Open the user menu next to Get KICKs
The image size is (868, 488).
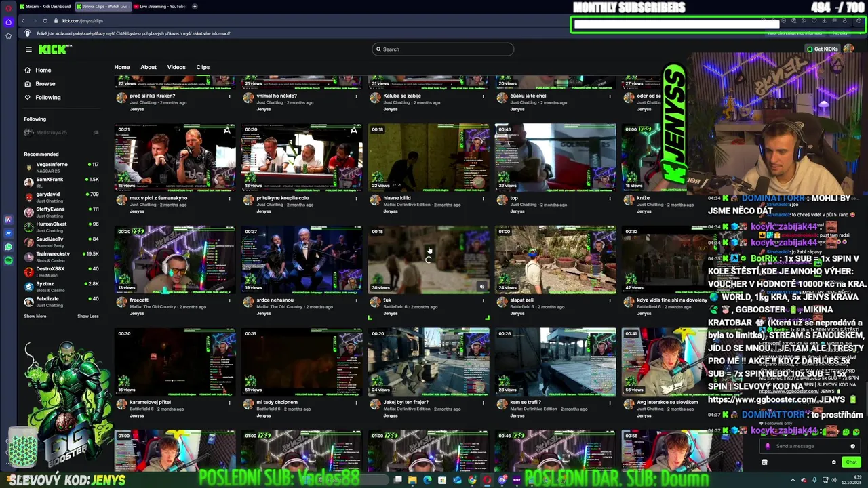click(x=849, y=49)
